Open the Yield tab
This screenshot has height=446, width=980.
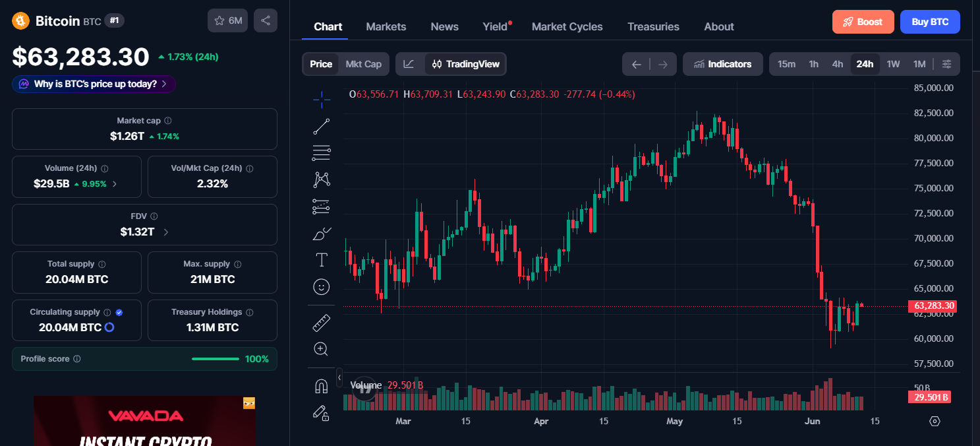point(496,26)
